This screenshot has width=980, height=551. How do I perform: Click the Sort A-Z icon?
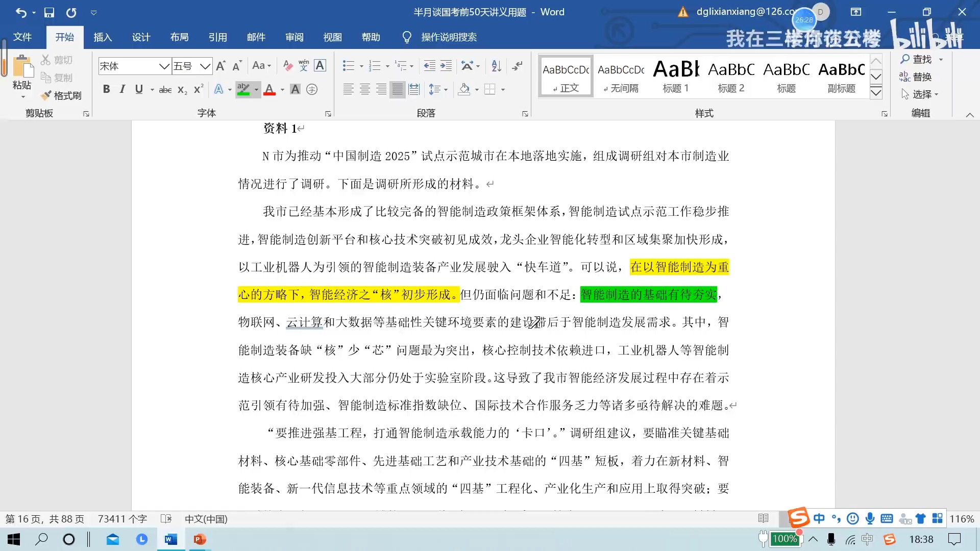[x=496, y=66]
